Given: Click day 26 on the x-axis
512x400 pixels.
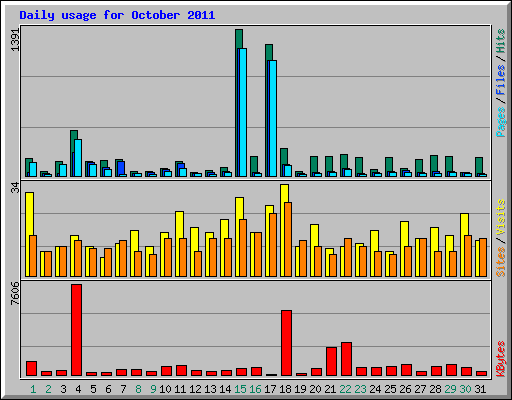Looking at the screenshot, I should pos(405,389).
